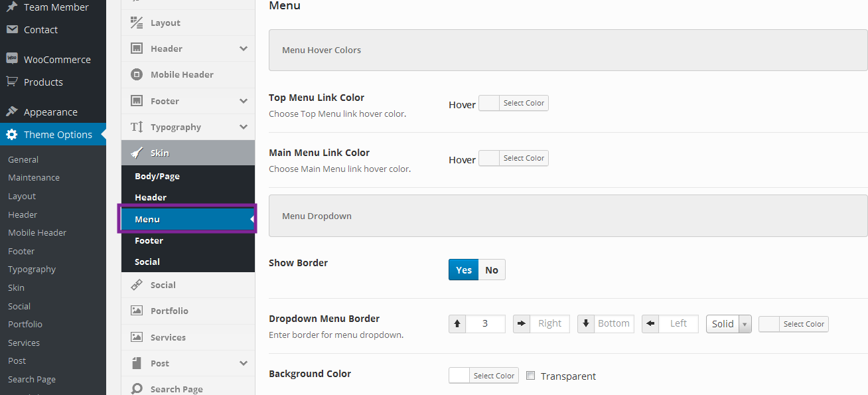Click the Search Page magnifier icon
Viewport: 868px width, 395px height.
click(x=137, y=389)
